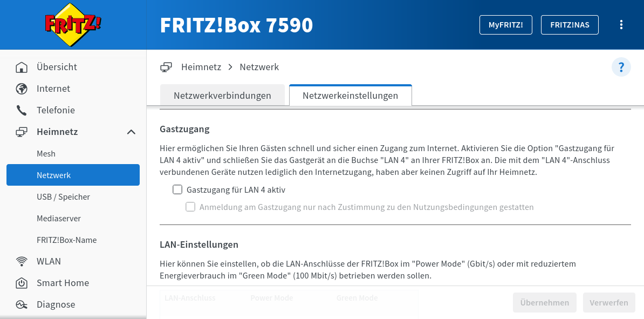Click Netzwerk in the breadcrumb
This screenshot has height=319, width=644.
point(259,67)
